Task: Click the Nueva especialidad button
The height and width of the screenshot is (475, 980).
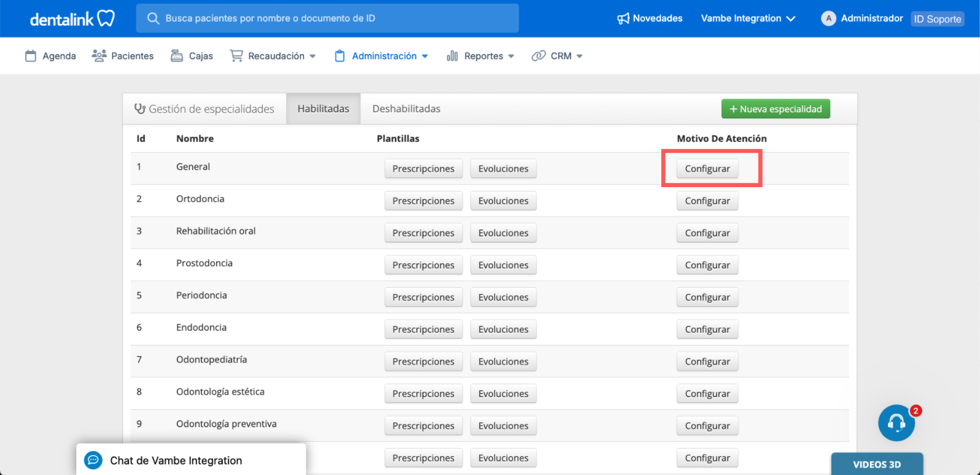Action: tap(775, 109)
